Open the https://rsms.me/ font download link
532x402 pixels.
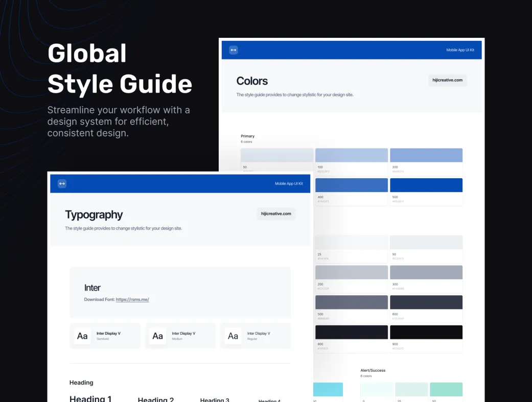(x=132, y=299)
